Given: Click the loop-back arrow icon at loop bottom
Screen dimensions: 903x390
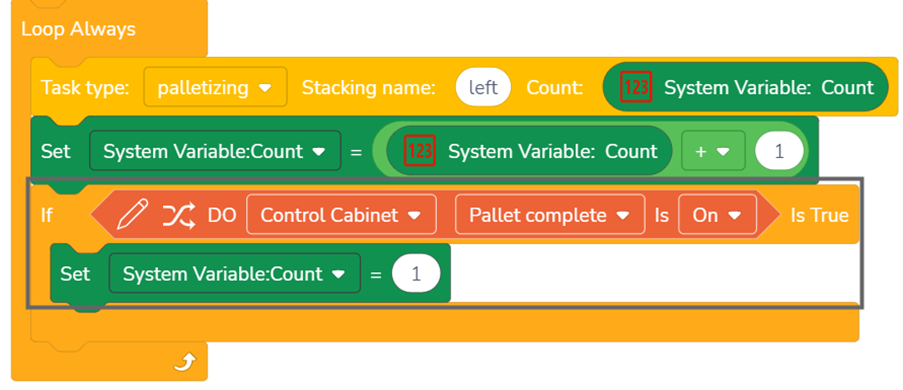Looking at the screenshot, I should pos(186,361).
